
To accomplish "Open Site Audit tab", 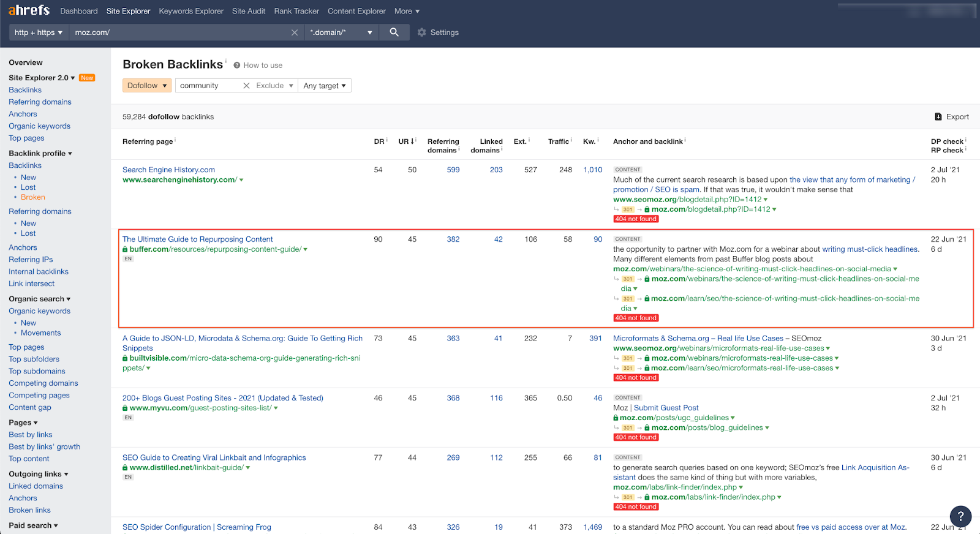I will click(249, 11).
